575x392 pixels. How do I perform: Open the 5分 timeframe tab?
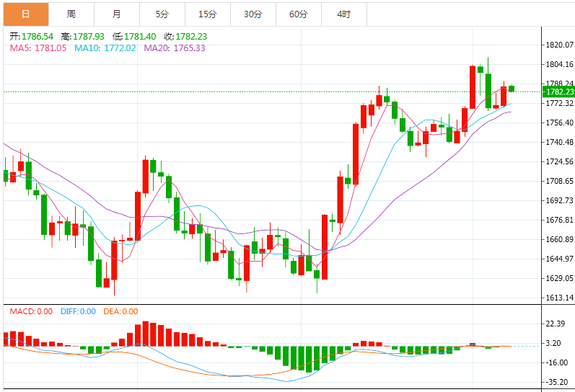point(162,14)
